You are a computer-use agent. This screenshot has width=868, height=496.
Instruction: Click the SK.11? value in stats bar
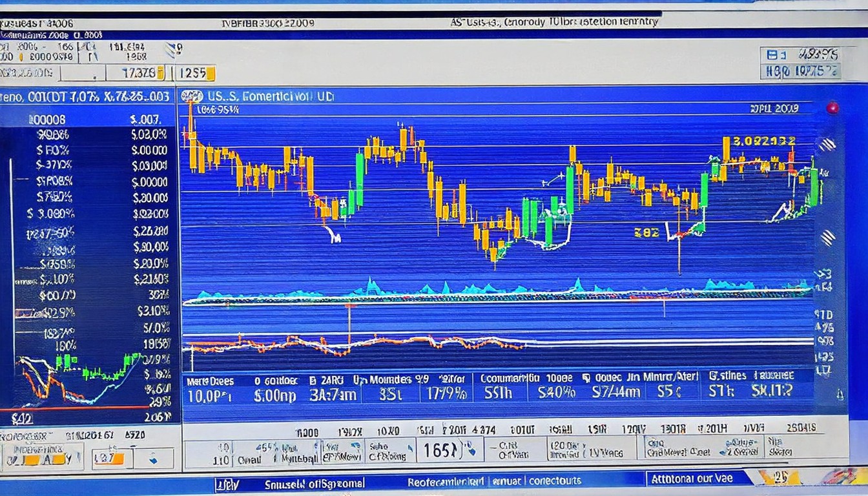772,391
